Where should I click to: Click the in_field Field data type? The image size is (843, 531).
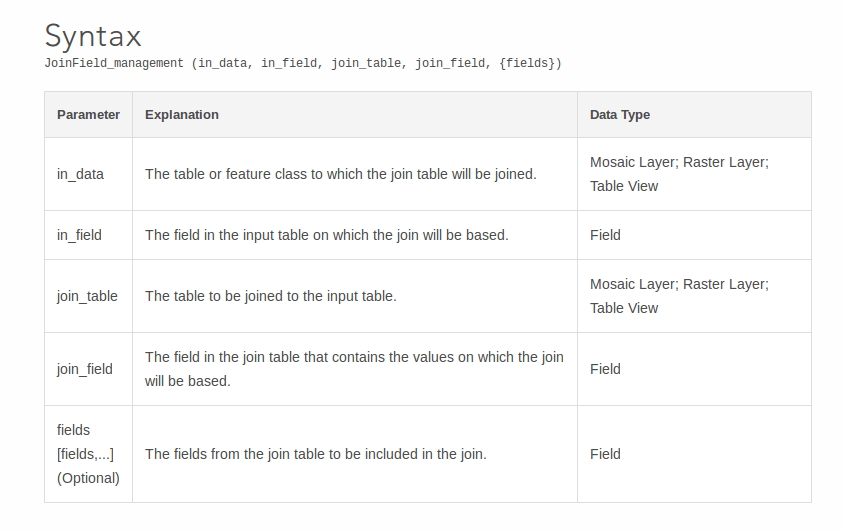[x=605, y=235]
